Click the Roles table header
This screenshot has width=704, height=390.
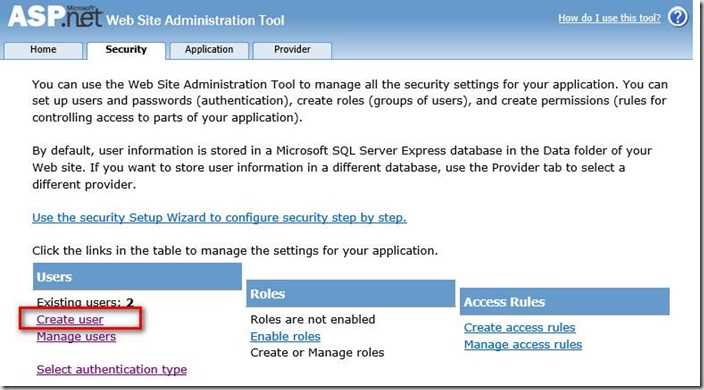351,294
